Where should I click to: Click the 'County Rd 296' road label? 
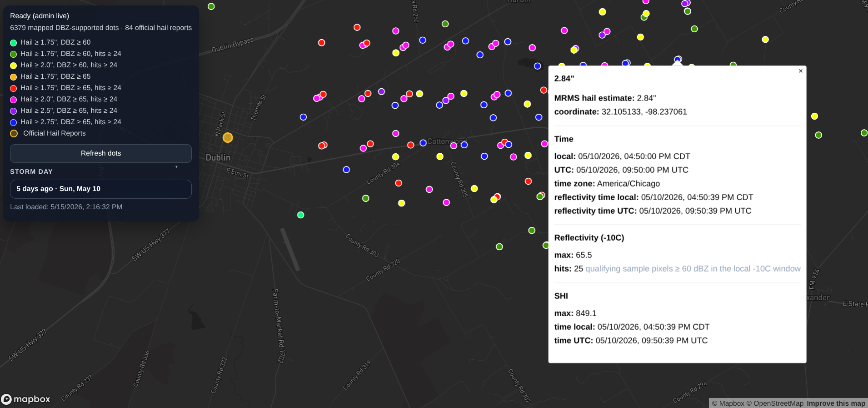tap(690, 392)
